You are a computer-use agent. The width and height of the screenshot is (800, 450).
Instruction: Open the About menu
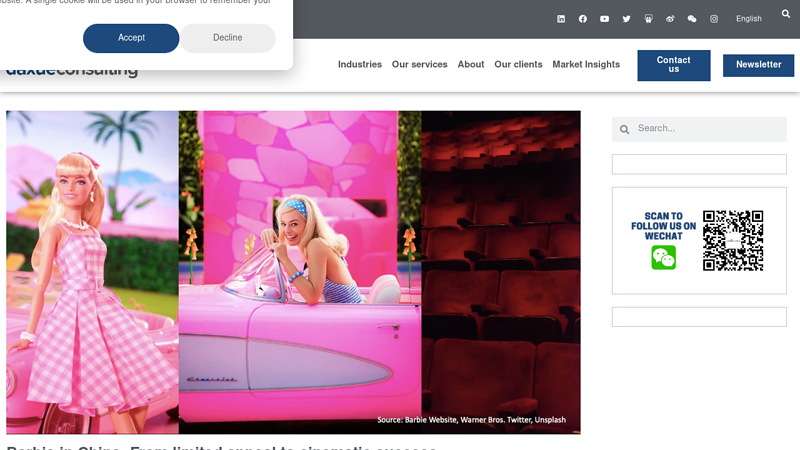(x=470, y=65)
